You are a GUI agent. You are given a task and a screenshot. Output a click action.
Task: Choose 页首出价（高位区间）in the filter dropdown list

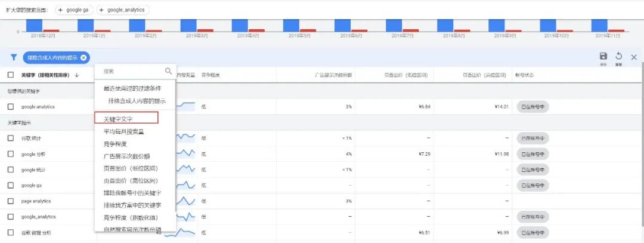point(131,180)
